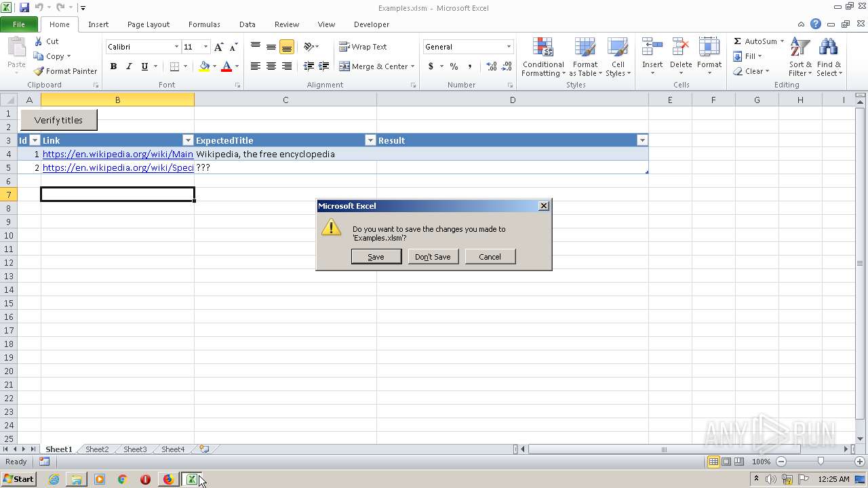Viewport: 868px width, 488px height.
Task: Click the Paste icon in Clipboard group
Action: coord(16,49)
